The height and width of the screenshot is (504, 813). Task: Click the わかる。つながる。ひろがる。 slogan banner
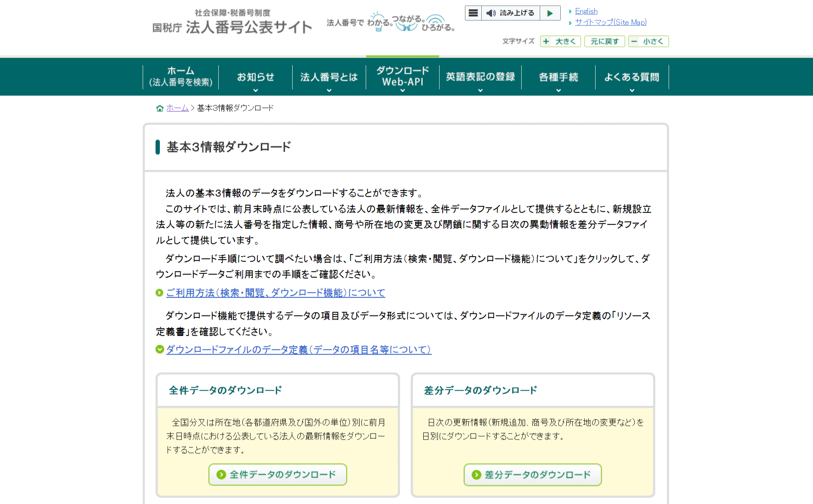[x=391, y=22]
